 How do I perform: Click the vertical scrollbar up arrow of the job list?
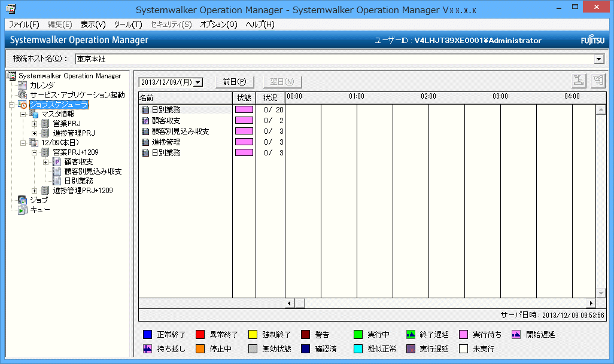coord(601,109)
